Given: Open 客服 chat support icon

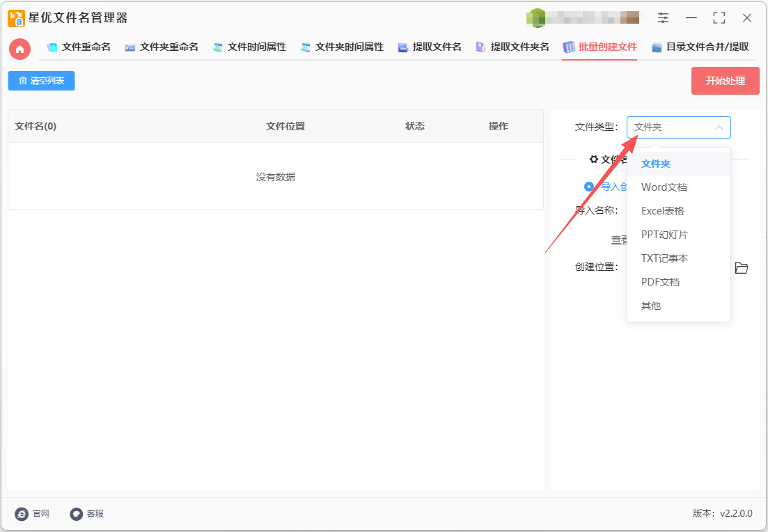Looking at the screenshot, I should click(76, 514).
